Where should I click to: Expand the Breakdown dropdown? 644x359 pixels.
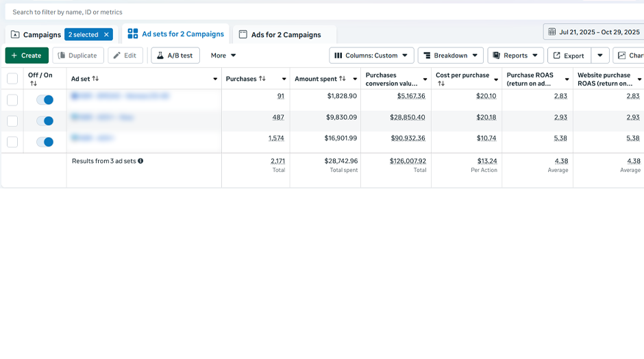tap(450, 55)
